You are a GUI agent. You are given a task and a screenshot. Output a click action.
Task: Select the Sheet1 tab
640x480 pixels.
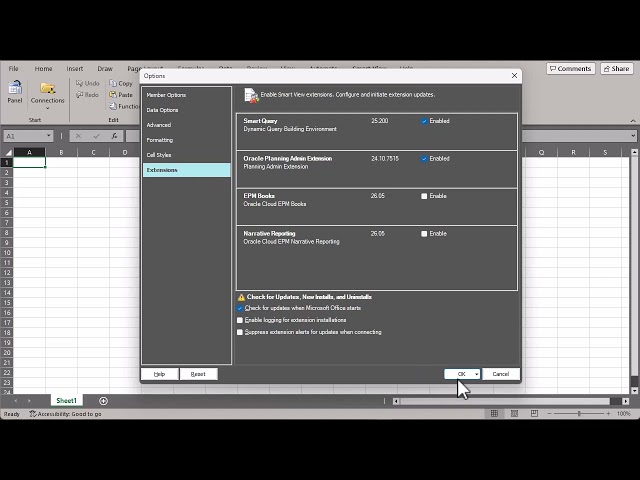67,401
